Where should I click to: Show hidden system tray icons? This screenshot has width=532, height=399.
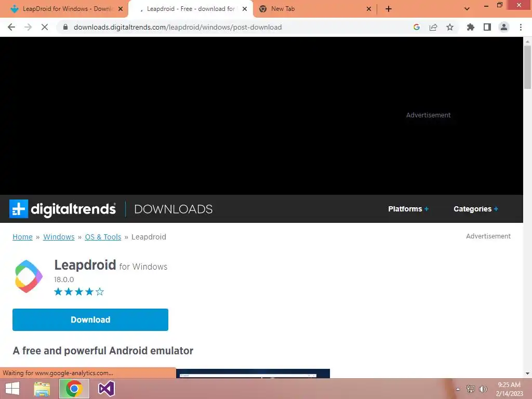click(x=458, y=389)
